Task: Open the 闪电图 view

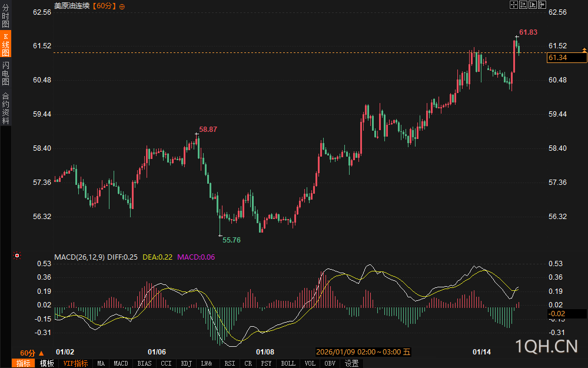Action: click(x=6, y=73)
